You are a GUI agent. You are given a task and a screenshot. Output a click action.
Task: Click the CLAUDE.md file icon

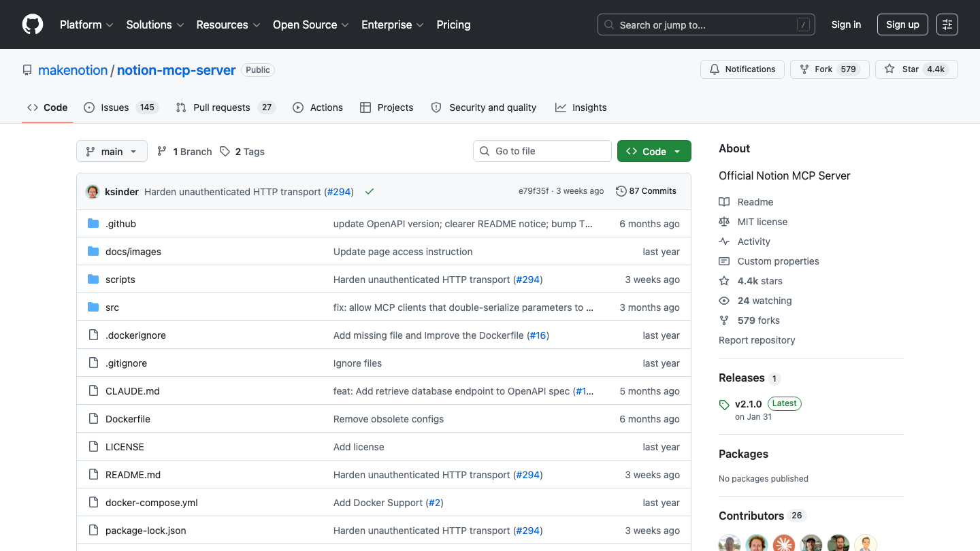click(93, 391)
